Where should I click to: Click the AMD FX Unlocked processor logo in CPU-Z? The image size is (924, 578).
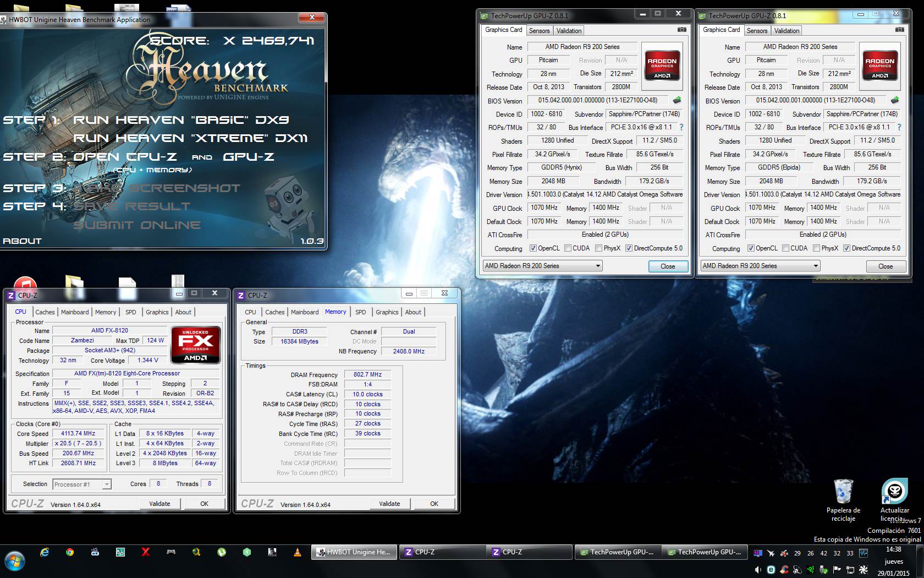point(195,345)
